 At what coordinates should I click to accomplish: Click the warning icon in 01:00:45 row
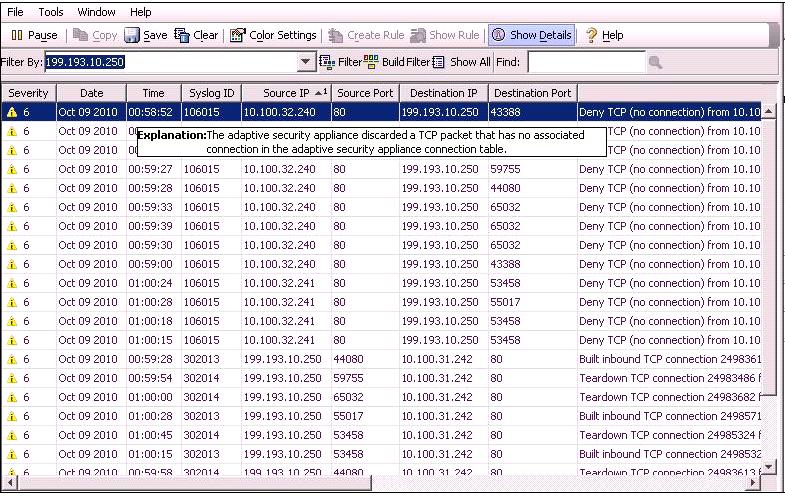pos(12,436)
